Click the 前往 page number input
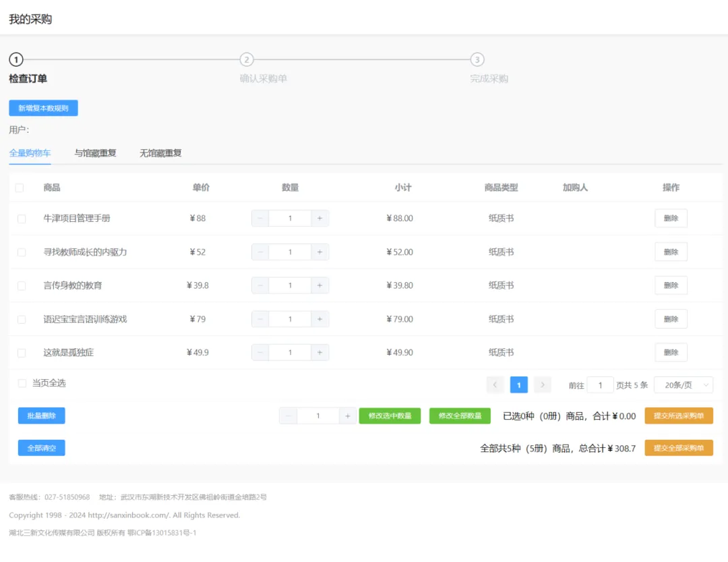The height and width of the screenshot is (562, 728). click(600, 385)
